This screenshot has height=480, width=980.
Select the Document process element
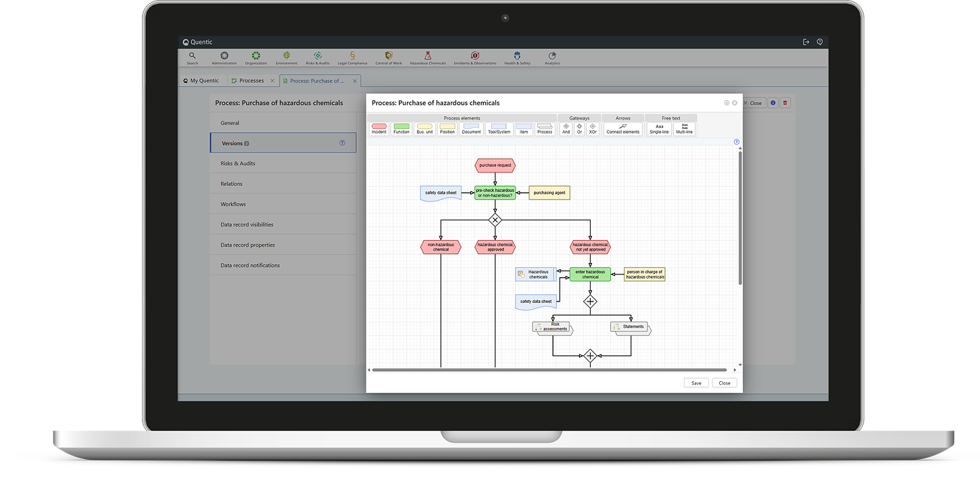tap(471, 128)
